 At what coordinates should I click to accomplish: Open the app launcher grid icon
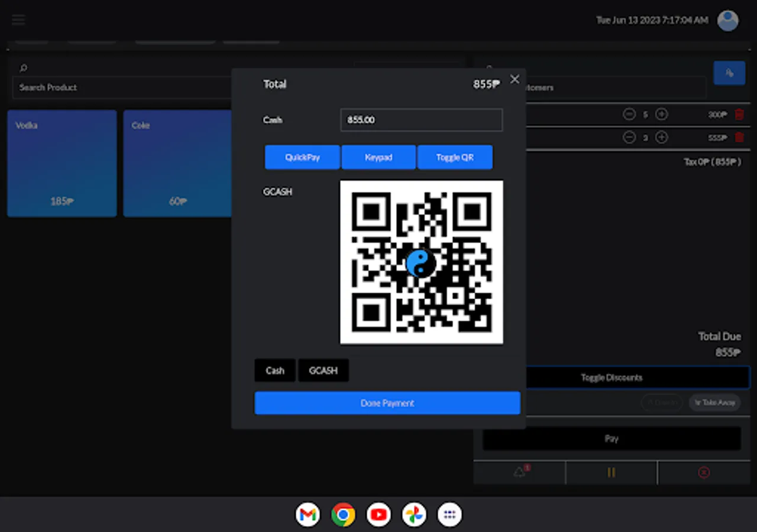449,515
